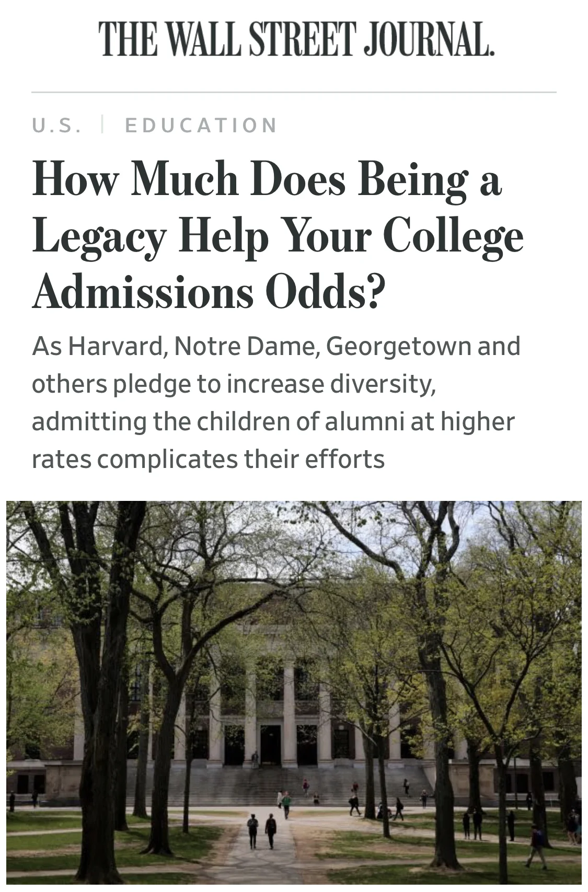Image resolution: width=588 pixels, height=892 pixels.
Task: Click the divider between U.S. and Education
Action: click(102, 125)
